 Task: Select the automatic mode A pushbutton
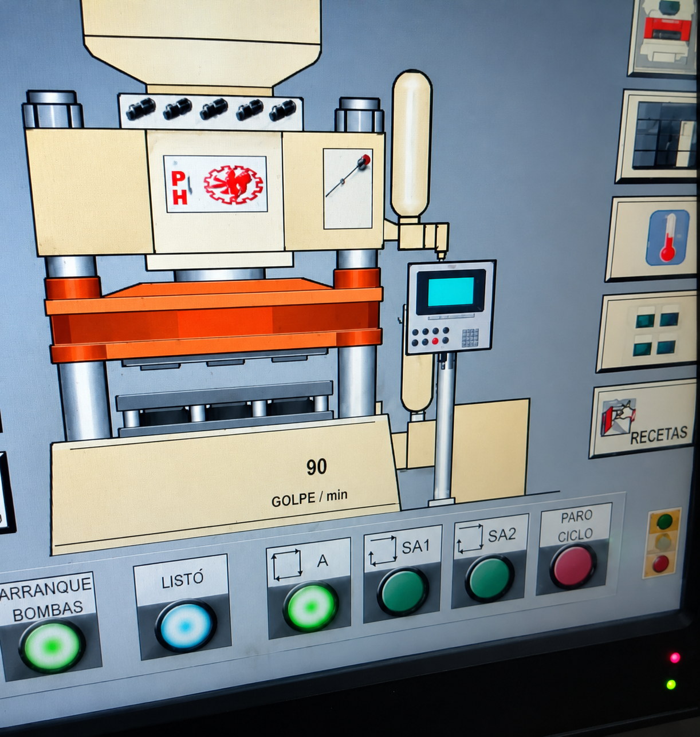click(310, 606)
